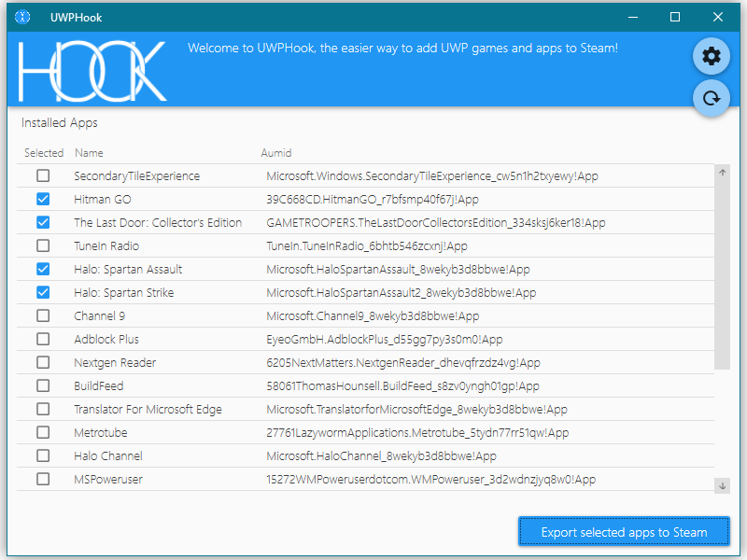The height and width of the screenshot is (560, 747).
Task: Reload the installed apps list
Action: pos(711,98)
